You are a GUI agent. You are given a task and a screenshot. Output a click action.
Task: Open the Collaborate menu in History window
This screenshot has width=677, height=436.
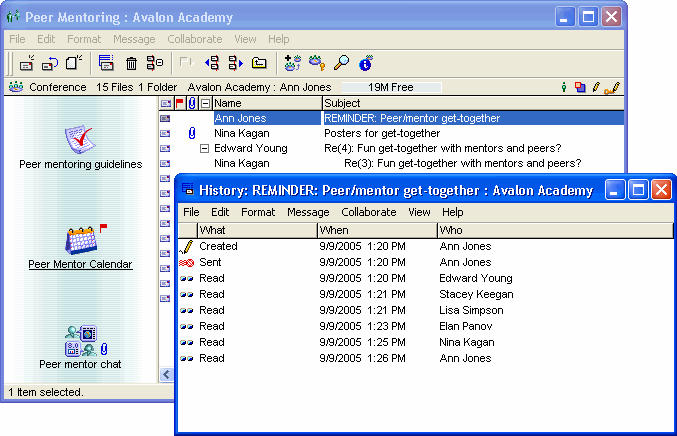(368, 212)
